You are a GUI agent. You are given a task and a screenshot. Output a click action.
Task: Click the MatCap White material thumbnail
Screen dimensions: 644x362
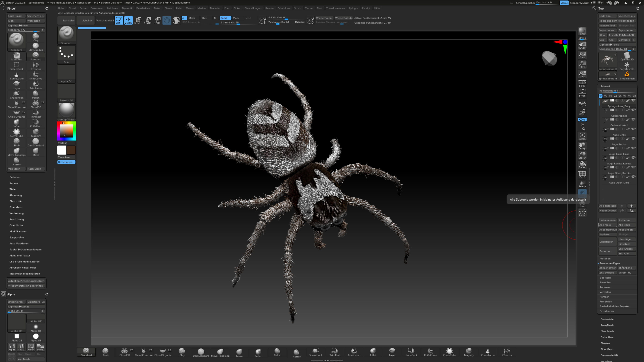pos(66,112)
